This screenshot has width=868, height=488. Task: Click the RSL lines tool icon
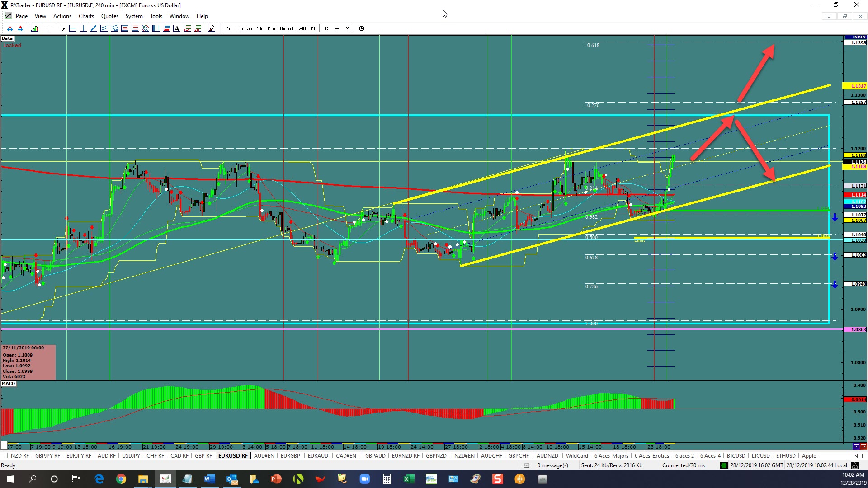197,28
